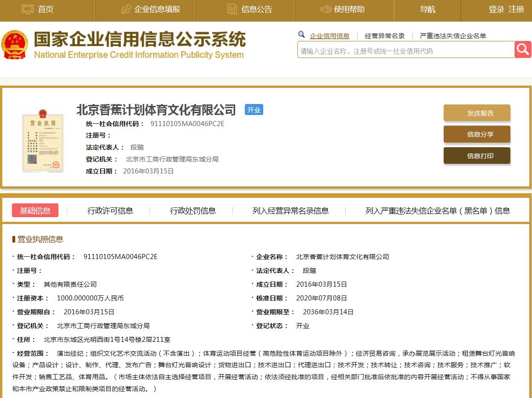Screen dimensions: 532x398
Task: Click the 信息分享 button
Action: pos(477,134)
